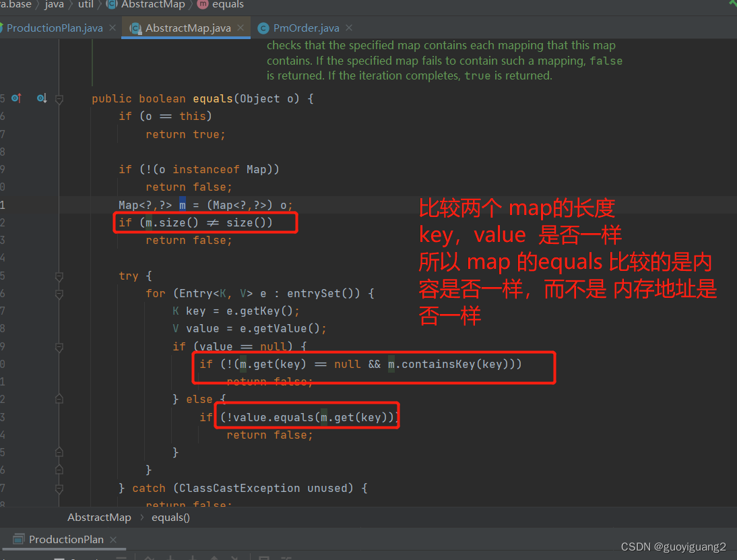Click the class icon on the PmOrder.java tab

click(262, 28)
